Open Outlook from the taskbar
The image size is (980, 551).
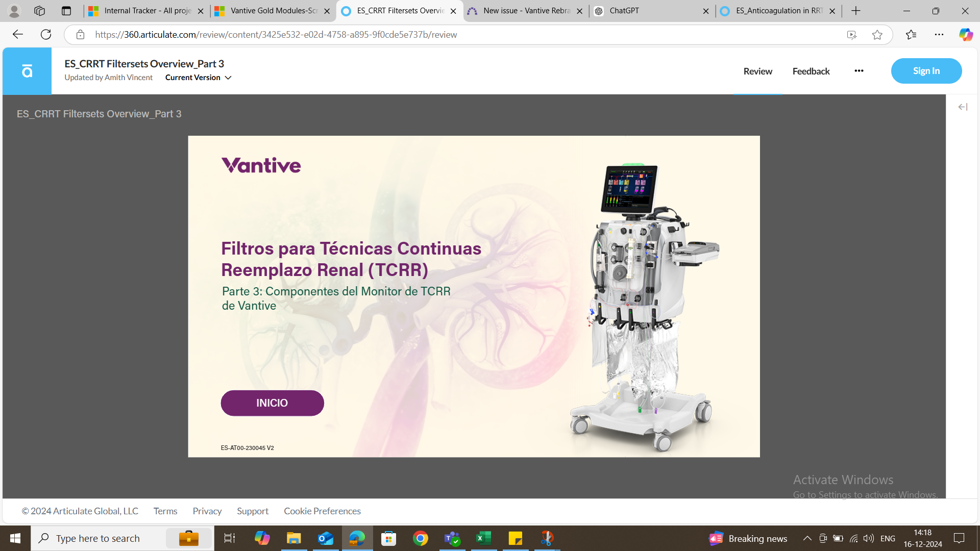click(326, 538)
